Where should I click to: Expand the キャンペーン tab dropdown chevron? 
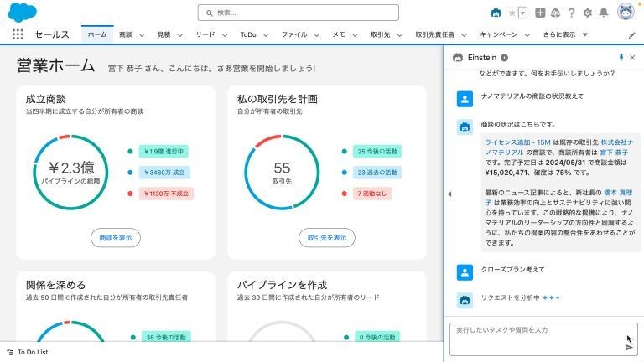[527, 35]
